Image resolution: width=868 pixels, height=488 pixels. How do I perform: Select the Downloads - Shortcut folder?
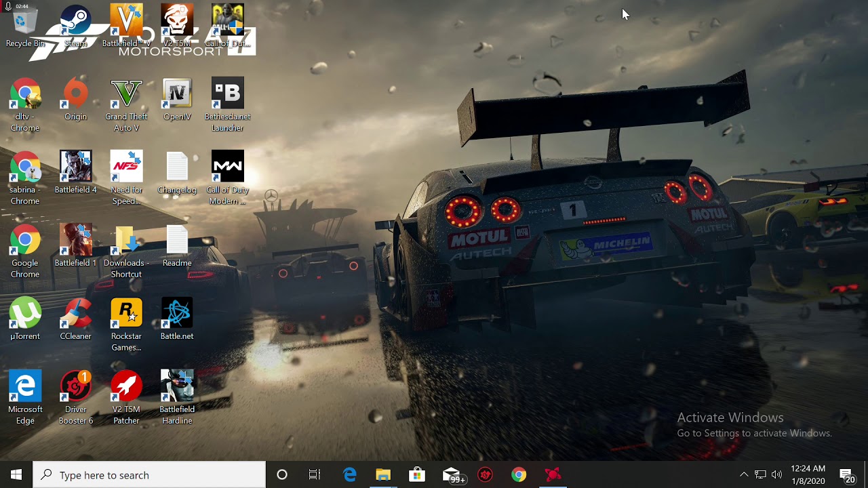pos(126,252)
